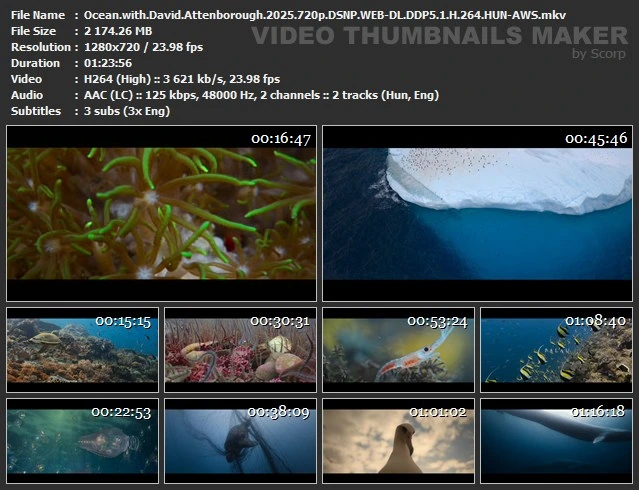The height and width of the screenshot is (490, 639).
Task: Click the File Size label
Action: click(33, 31)
